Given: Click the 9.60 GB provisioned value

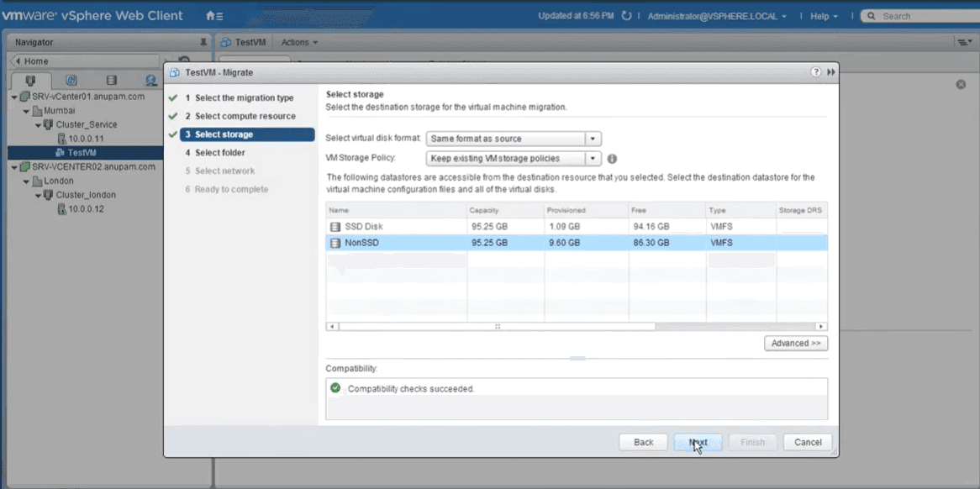Looking at the screenshot, I should [x=564, y=243].
